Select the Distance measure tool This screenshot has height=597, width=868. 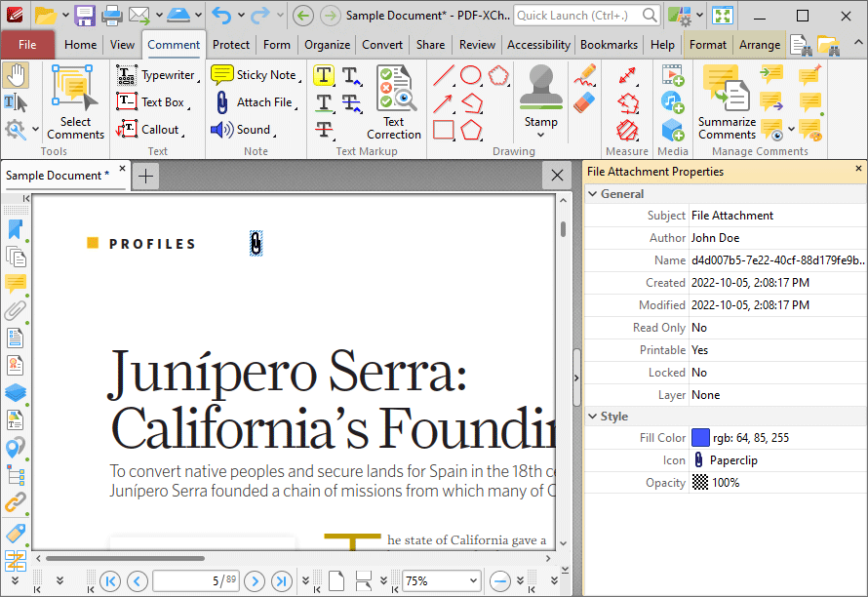pyautogui.click(x=627, y=75)
